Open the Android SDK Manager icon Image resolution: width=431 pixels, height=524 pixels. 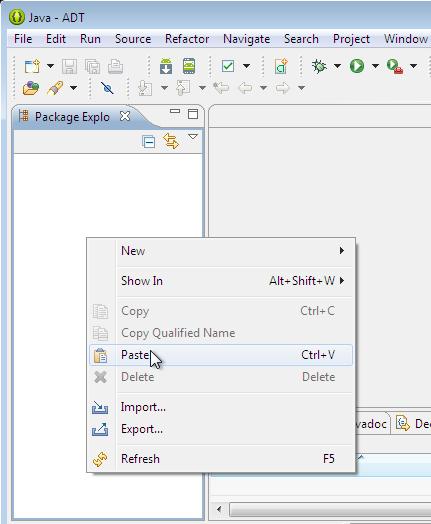click(166, 66)
